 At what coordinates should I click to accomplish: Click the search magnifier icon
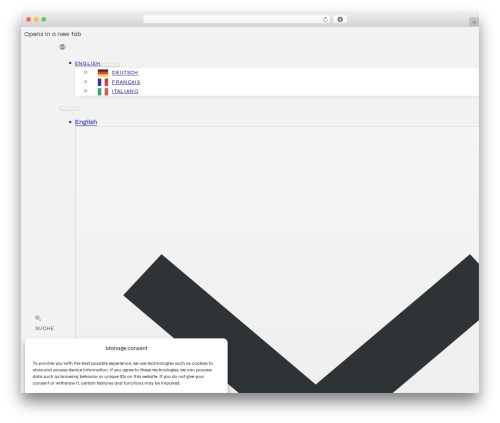[38, 318]
